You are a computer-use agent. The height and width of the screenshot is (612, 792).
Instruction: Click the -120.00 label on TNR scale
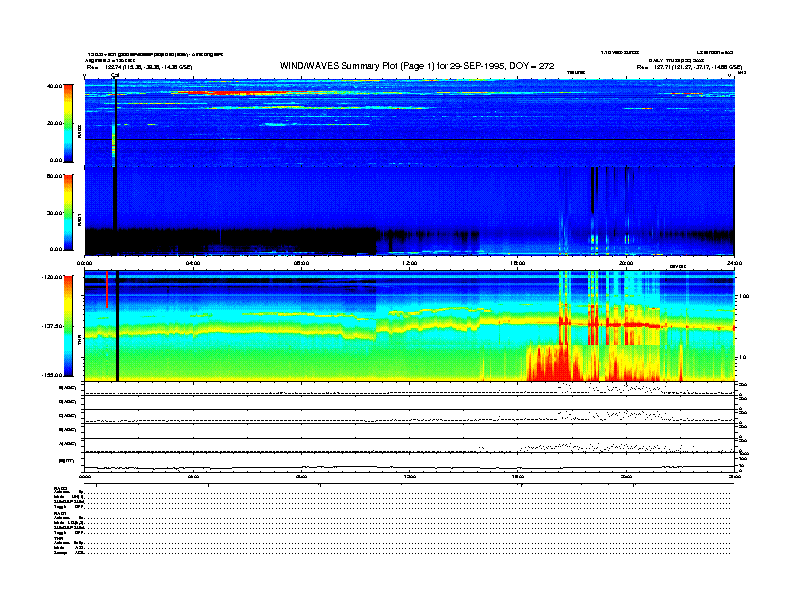[52, 277]
